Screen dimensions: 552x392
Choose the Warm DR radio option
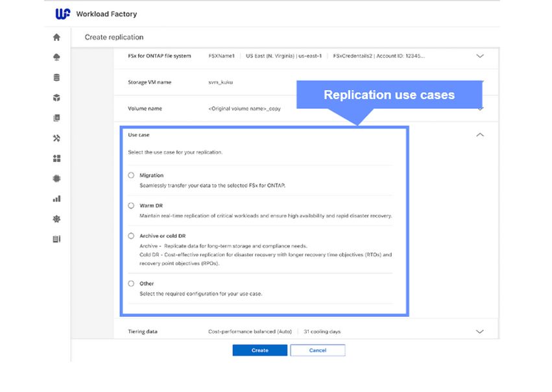[x=131, y=205]
